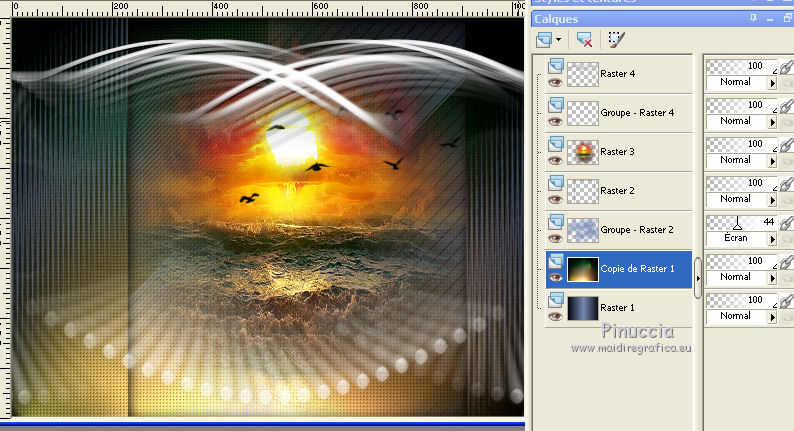Pin the Calques panel with auto-hide icon
Image resolution: width=794 pixels, height=431 pixels.
(753, 18)
